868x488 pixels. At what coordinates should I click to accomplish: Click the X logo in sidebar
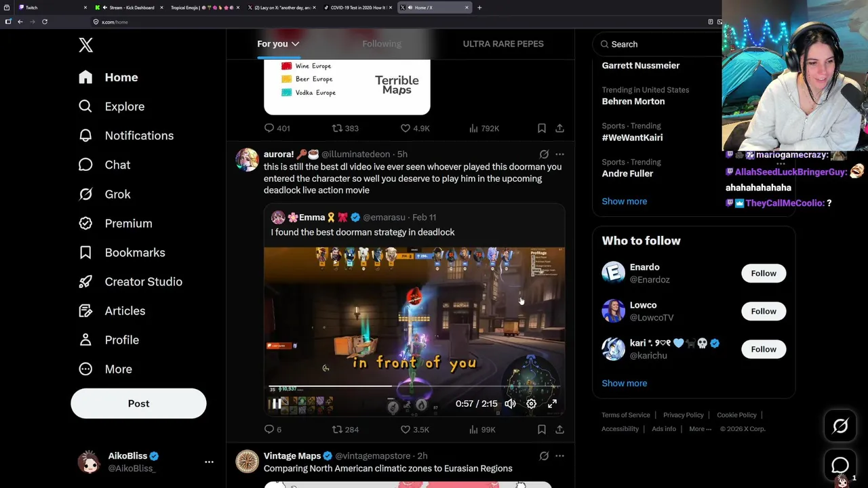tap(85, 45)
